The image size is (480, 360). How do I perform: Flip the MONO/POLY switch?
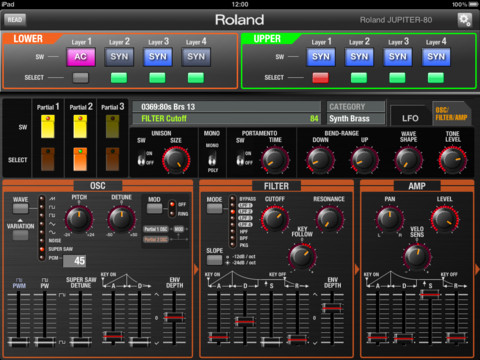pos(212,159)
